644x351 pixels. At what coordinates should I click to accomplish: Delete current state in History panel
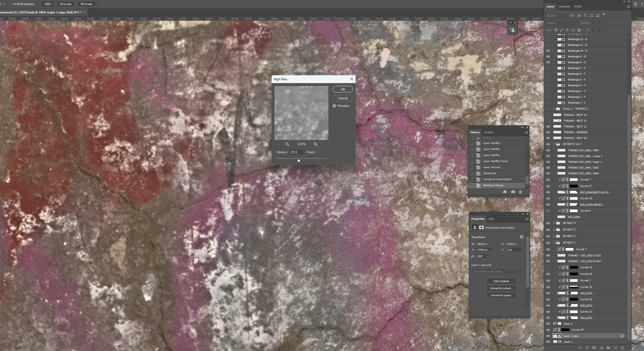(521, 192)
